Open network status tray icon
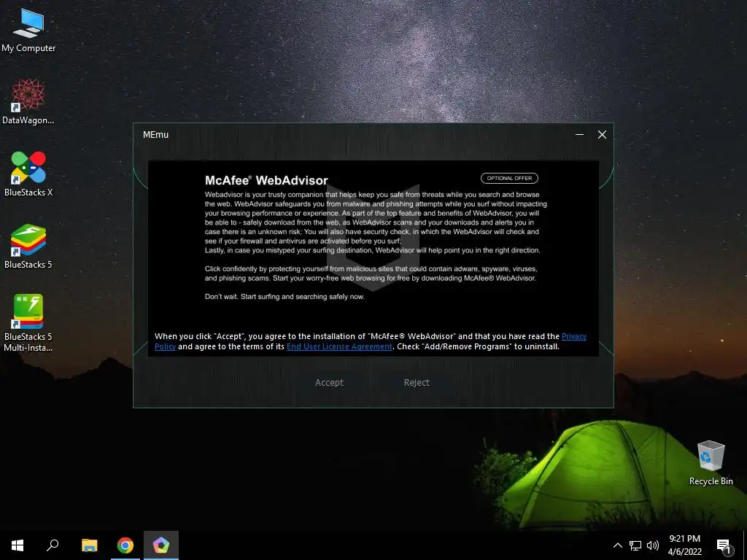Image resolution: width=747 pixels, height=560 pixels. point(635,545)
